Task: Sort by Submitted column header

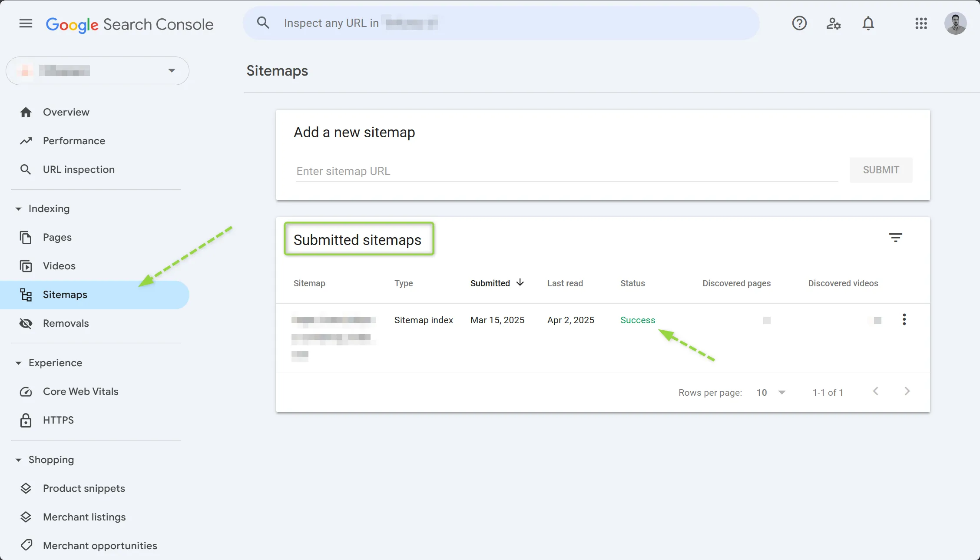Action: point(490,283)
